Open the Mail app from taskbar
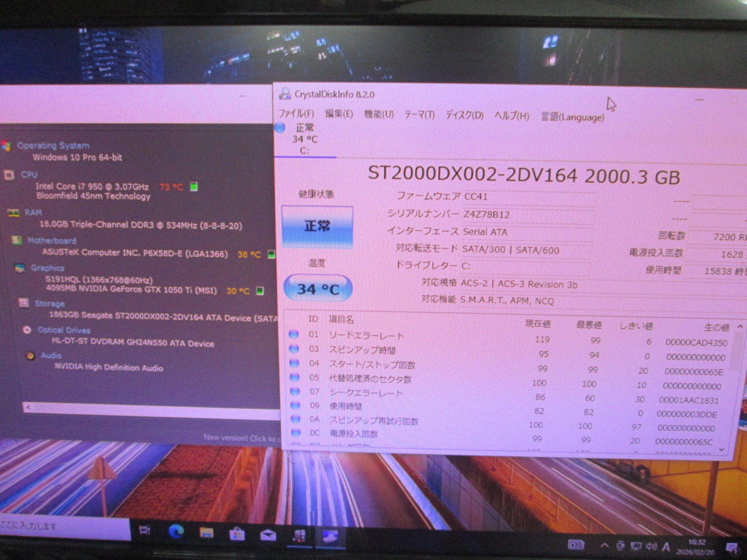Viewport: 747px width, 560px height. tap(268, 534)
